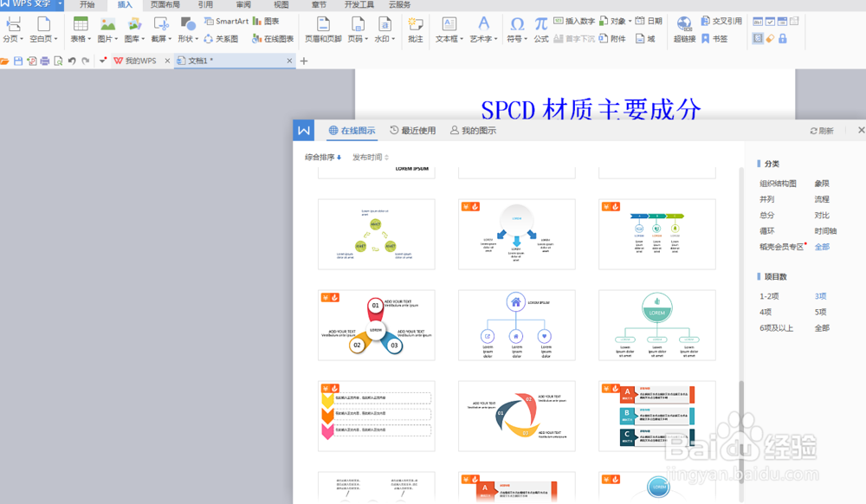This screenshot has height=504, width=866.
Task: Insert 页码 page number
Action: click(358, 29)
